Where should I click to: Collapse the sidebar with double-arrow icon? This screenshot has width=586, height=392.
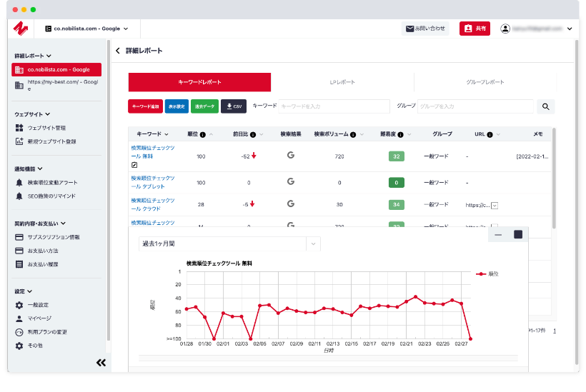[x=101, y=363]
